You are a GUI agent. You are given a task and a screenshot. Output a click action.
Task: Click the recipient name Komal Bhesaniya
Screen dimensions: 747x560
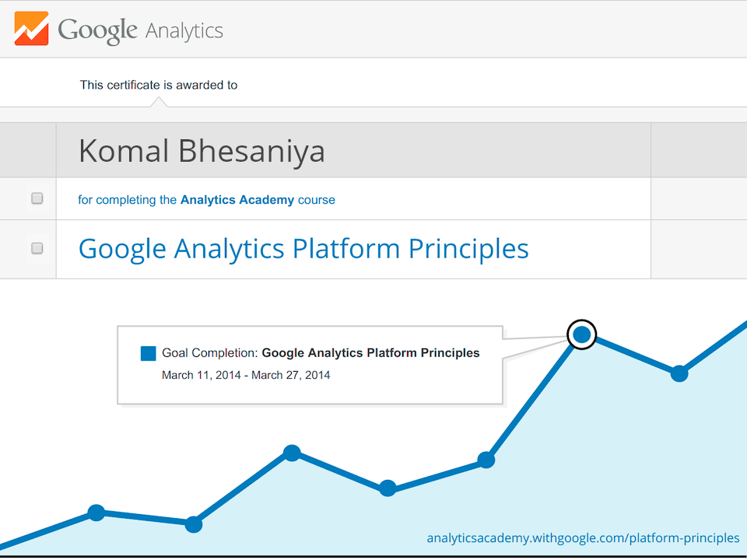(x=202, y=151)
